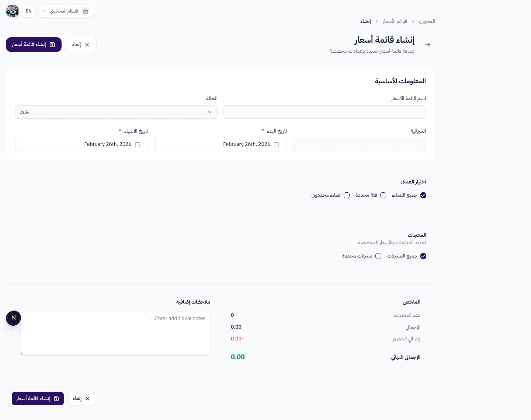Click the bottom إنشاء قائمة أسعار button
Screen dimensions: 531x420
click(x=38, y=398)
